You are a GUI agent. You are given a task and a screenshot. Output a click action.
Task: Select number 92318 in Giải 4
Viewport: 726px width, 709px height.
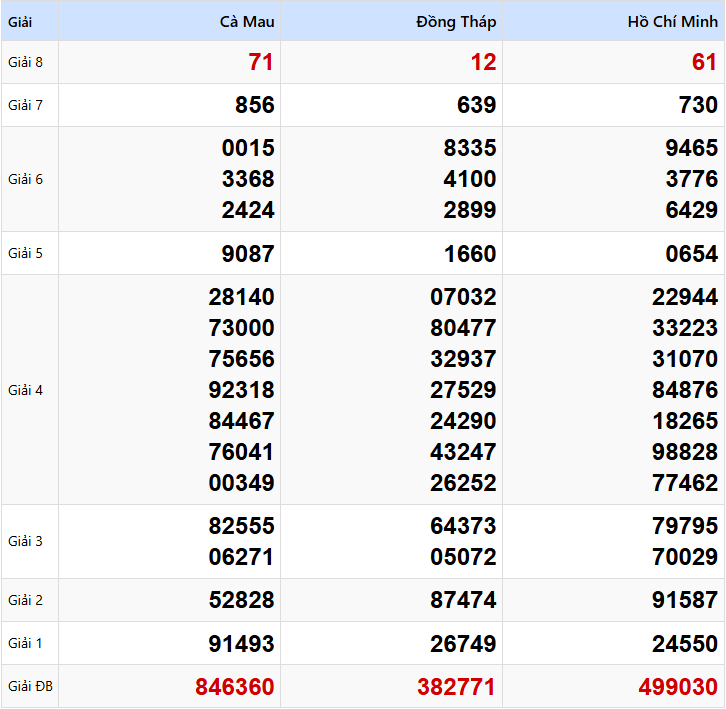point(241,390)
